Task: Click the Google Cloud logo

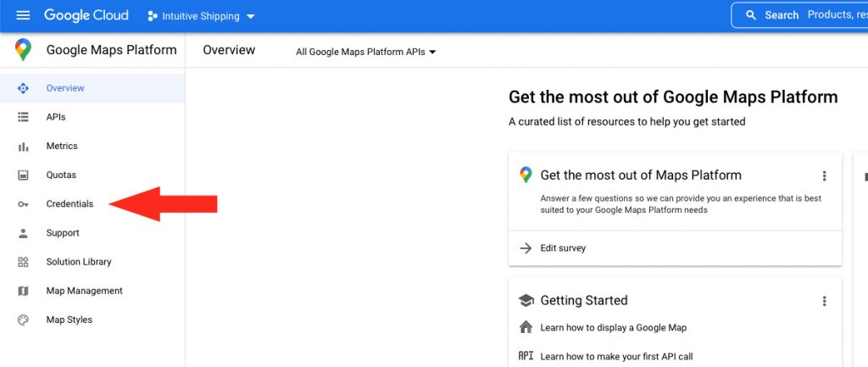Action: (86, 15)
